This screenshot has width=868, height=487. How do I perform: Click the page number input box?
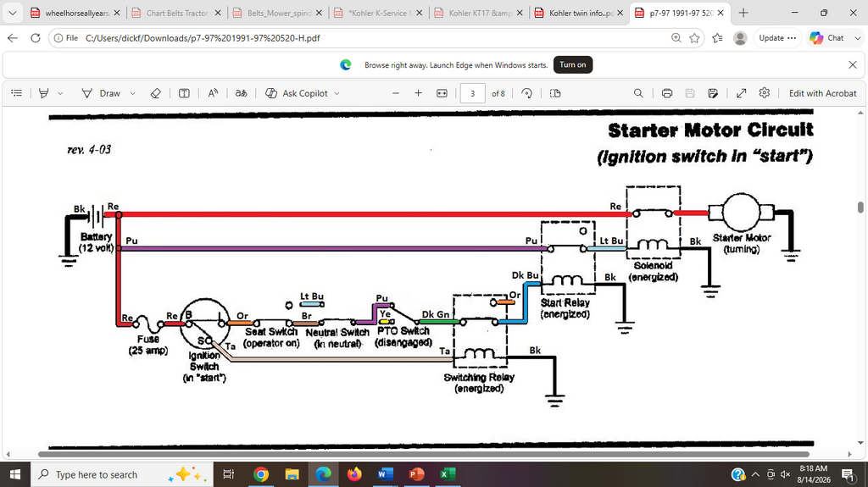point(473,93)
